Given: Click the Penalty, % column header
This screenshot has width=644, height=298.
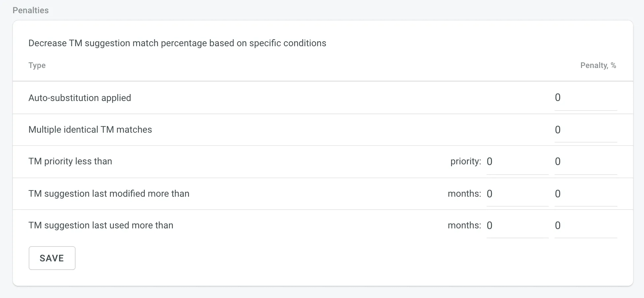Looking at the screenshot, I should (598, 65).
